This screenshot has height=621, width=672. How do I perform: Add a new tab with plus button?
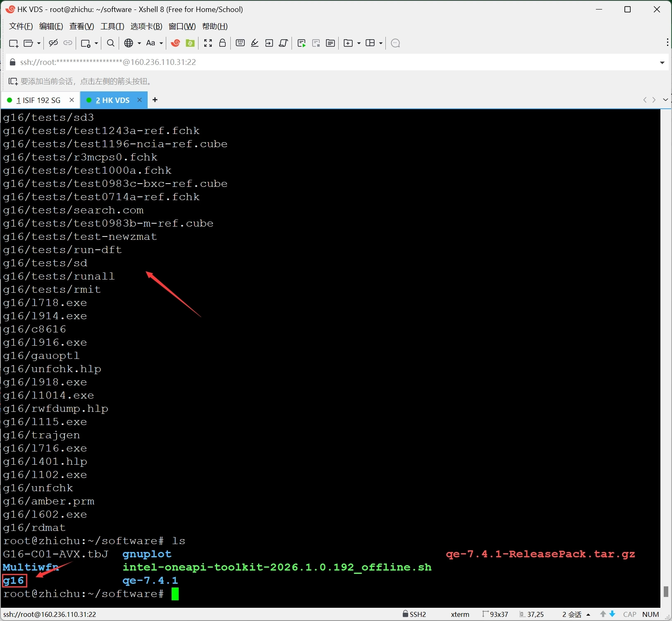click(x=155, y=100)
